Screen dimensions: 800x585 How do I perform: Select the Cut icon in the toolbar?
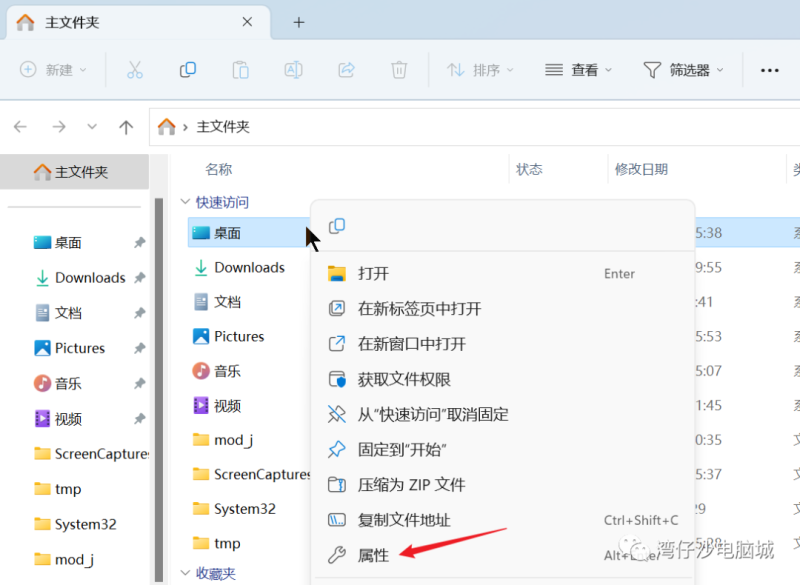point(135,70)
